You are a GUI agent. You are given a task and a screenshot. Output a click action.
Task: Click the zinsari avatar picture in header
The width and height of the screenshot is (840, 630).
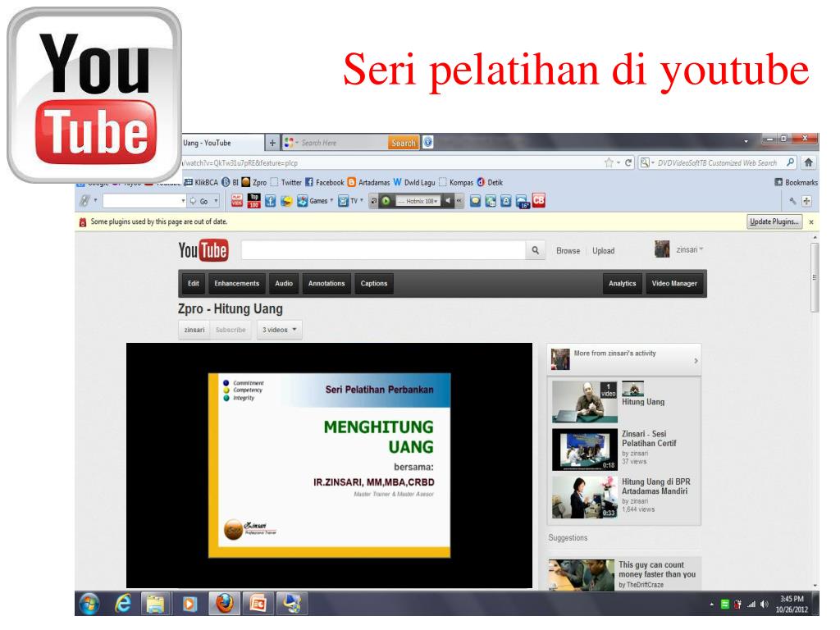[x=662, y=249]
